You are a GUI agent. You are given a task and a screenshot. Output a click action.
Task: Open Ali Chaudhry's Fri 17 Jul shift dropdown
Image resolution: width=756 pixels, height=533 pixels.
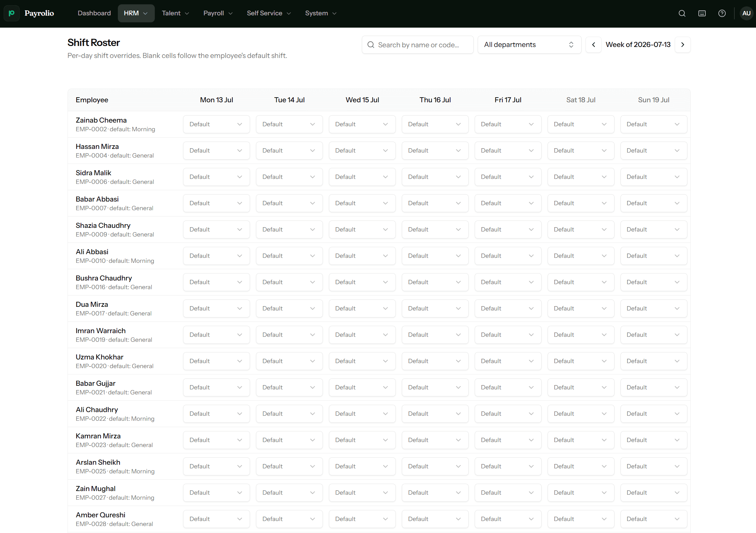(508, 414)
